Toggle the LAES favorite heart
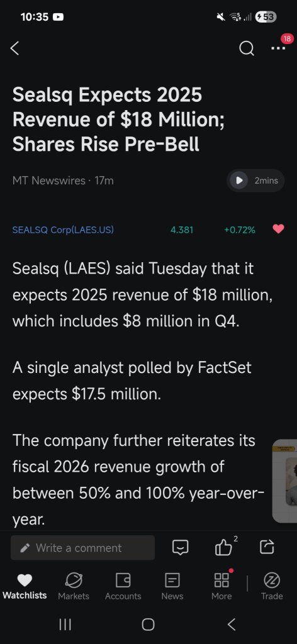The width and height of the screenshot is (297, 644). 278,230
